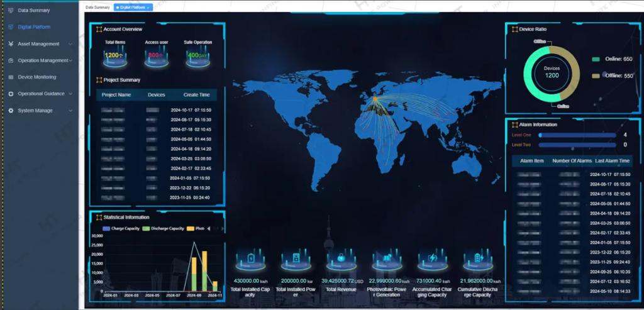Click the Photovoltaic Power Generation icon
Image resolution: width=644 pixels, height=310 pixels.
(387, 258)
